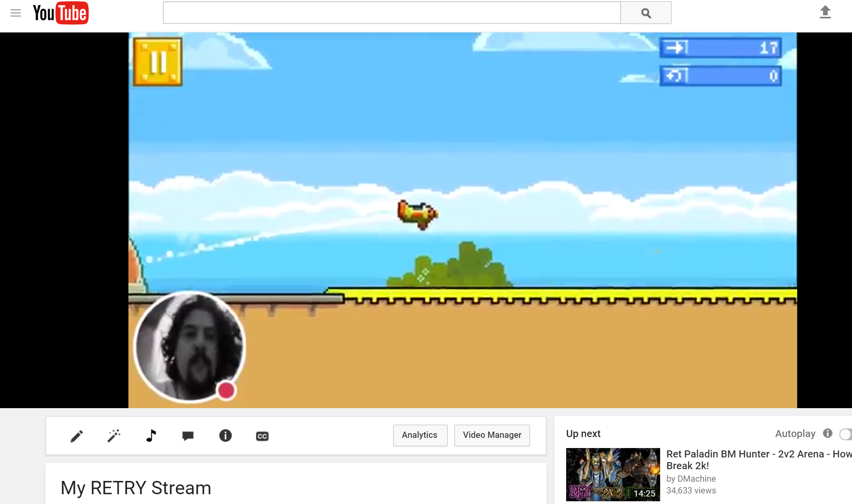This screenshot has width=852, height=504.
Task: Open Ret Paladin BM Hunter video title
Action: pyautogui.click(x=759, y=460)
